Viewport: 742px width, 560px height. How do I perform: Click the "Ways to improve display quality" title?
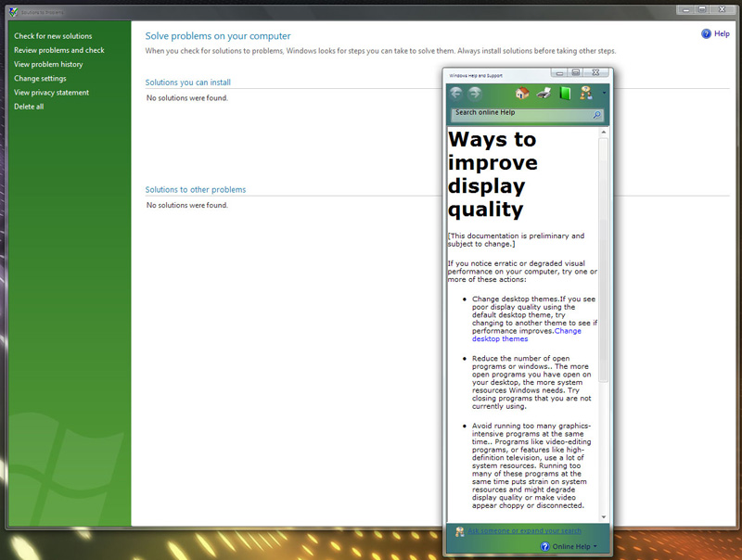click(x=493, y=174)
